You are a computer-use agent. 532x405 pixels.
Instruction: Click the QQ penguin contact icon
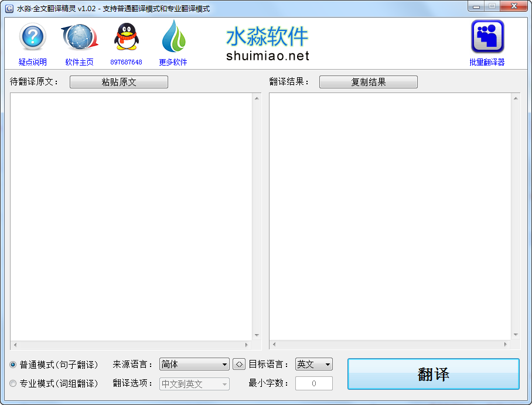126,37
